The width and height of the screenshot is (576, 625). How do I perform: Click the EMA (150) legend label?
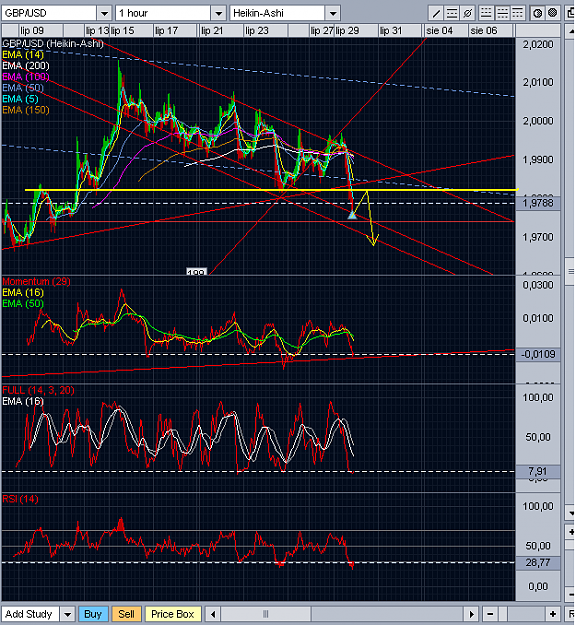26,110
